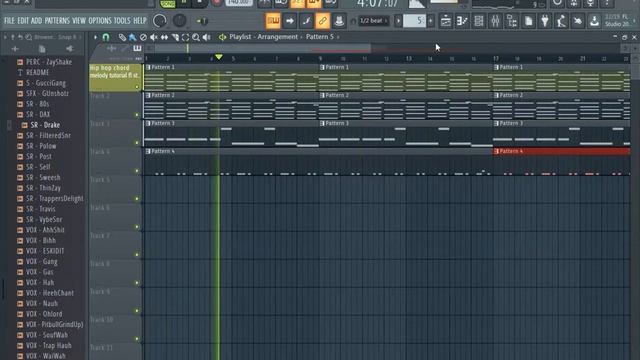Select the Paint brush tool
The image size is (640, 360).
(132, 38)
